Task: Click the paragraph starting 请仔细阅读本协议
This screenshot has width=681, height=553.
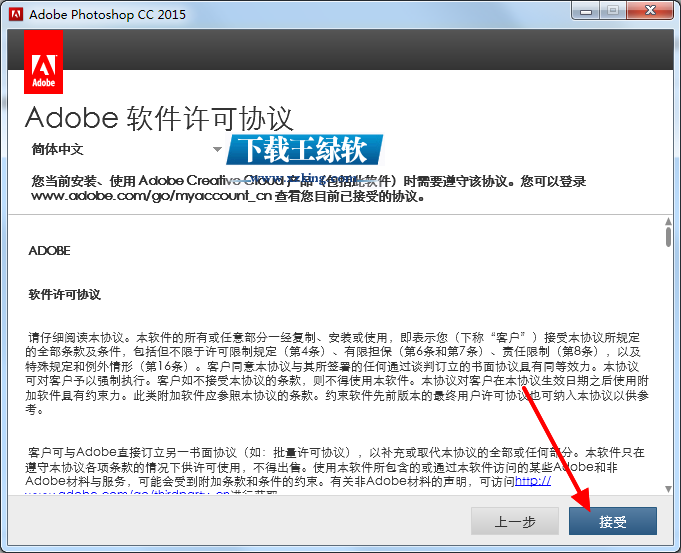Action: tap(337, 373)
